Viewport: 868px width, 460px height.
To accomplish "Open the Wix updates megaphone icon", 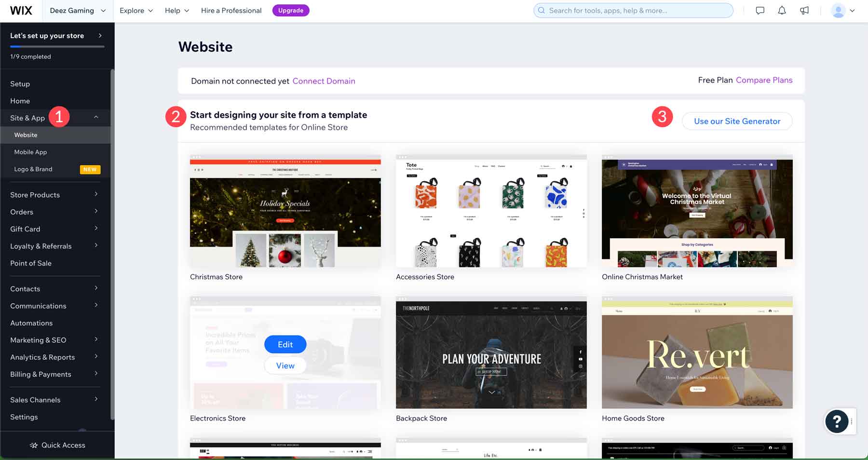I will pyautogui.click(x=804, y=10).
